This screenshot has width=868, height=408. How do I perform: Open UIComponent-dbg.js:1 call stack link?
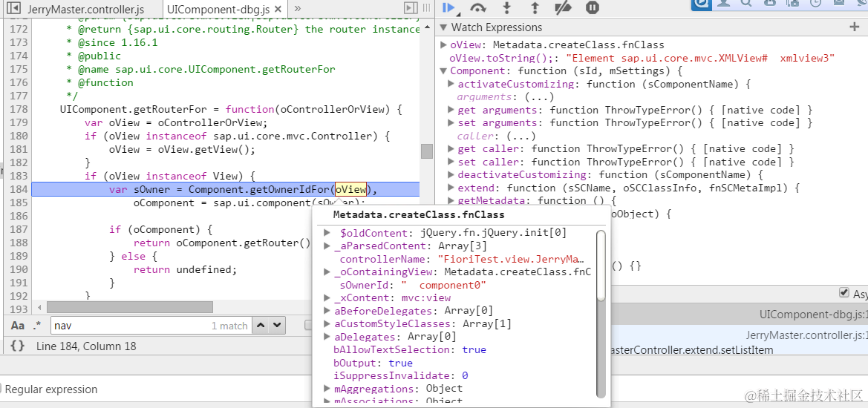point(813,315)
